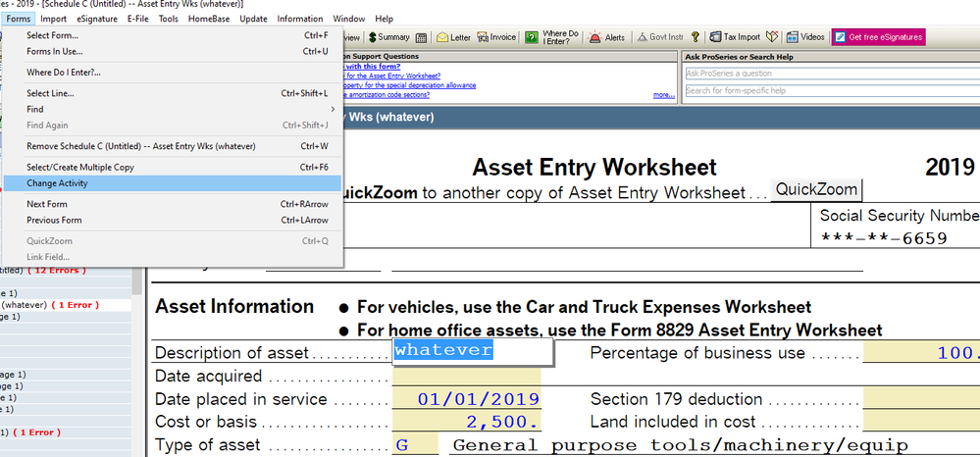
Task: Click the Search for form-specific help box
Action: (830, 91)
